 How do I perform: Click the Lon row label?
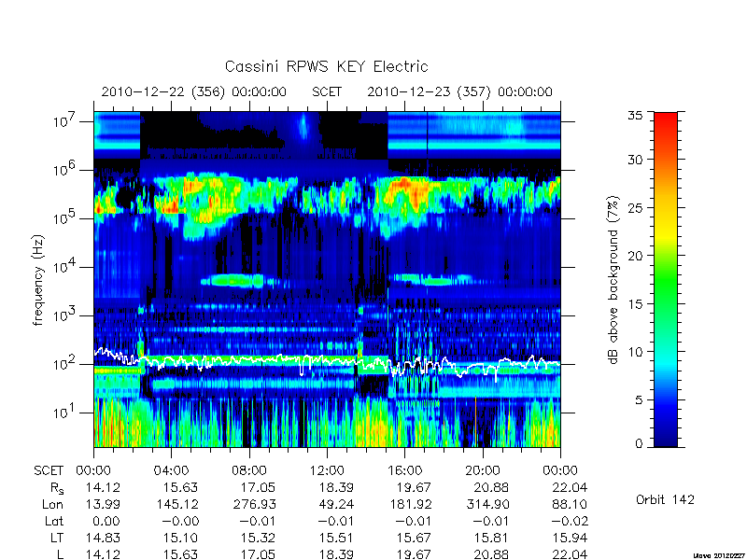pyautogui.click(x=52, y=504)
